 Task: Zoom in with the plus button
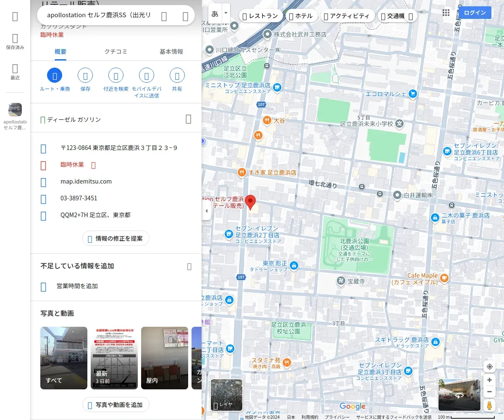click(489, 380)
